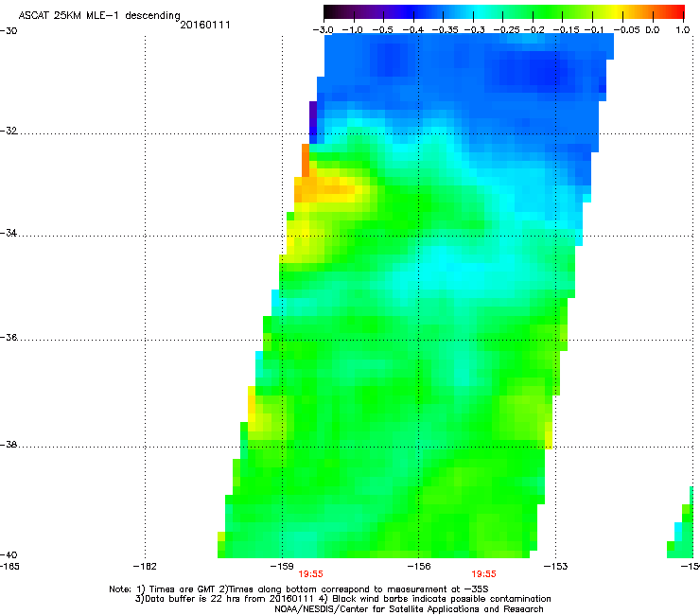Click the "-156" longitude axis label
Image resolution: width=700 pixels, height=615 pixels.
tap(419, 567)
